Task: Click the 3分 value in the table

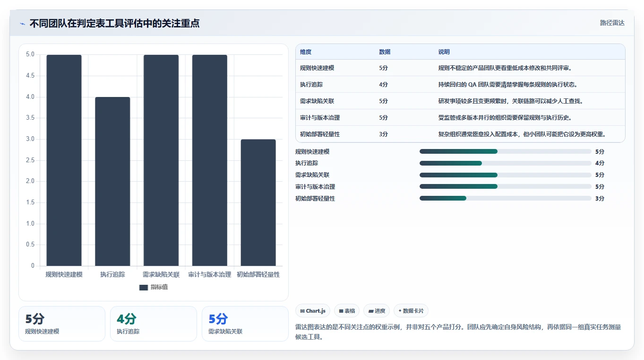Action: [383, 134]
